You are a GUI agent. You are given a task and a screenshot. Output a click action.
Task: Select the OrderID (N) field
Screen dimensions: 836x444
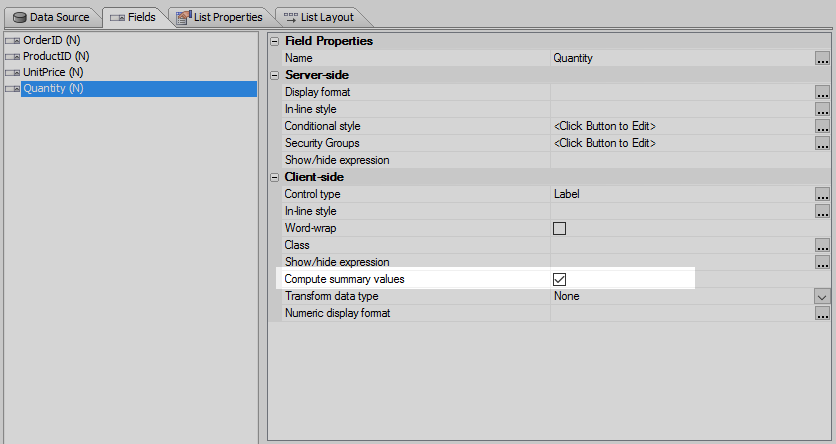tap(52, 40)
